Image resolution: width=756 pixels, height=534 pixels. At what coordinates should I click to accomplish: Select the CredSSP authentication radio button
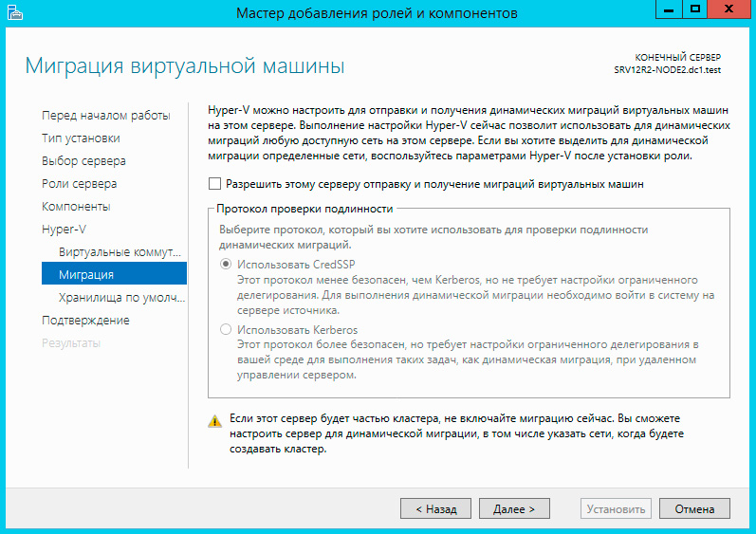pos(226,265)
